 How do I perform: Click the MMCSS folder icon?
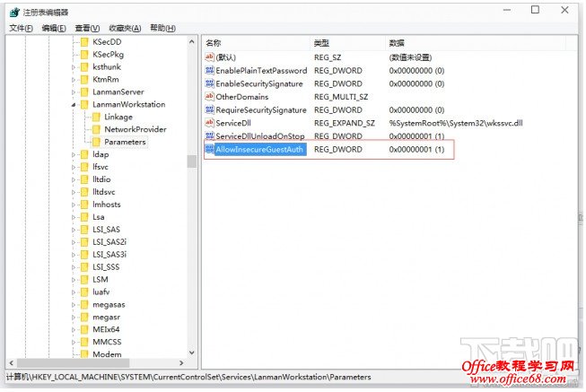click(85, 342)
